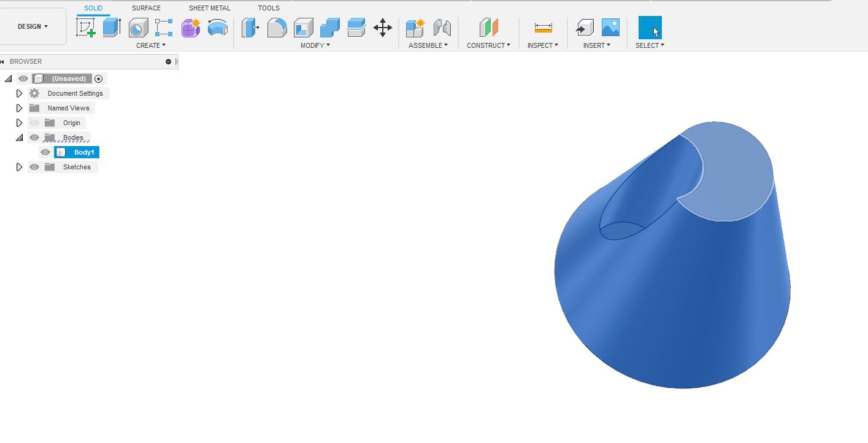
Task: Expand the Document Settings tree node
Action: click(x=19, y=93)
